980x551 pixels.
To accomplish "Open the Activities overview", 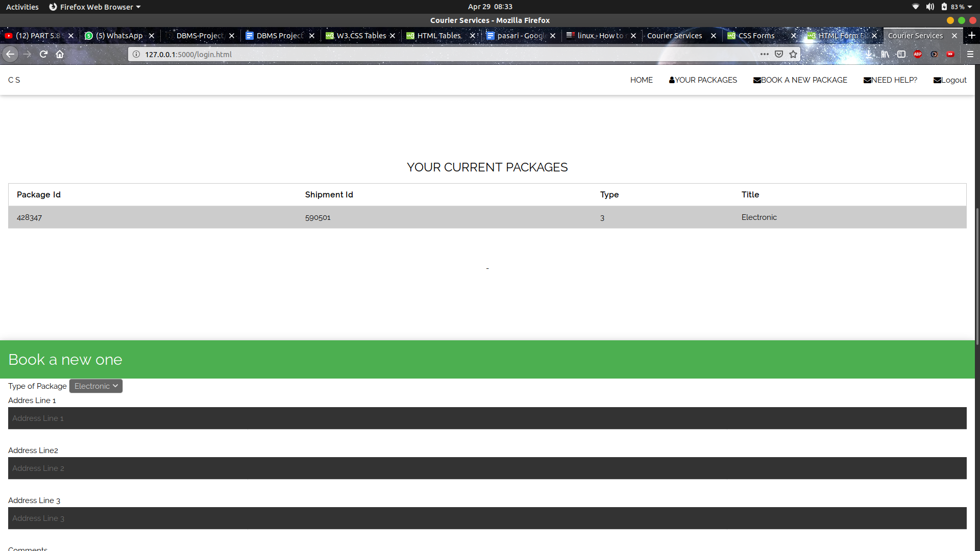I will pyautogui.click(x=22, y=7).
